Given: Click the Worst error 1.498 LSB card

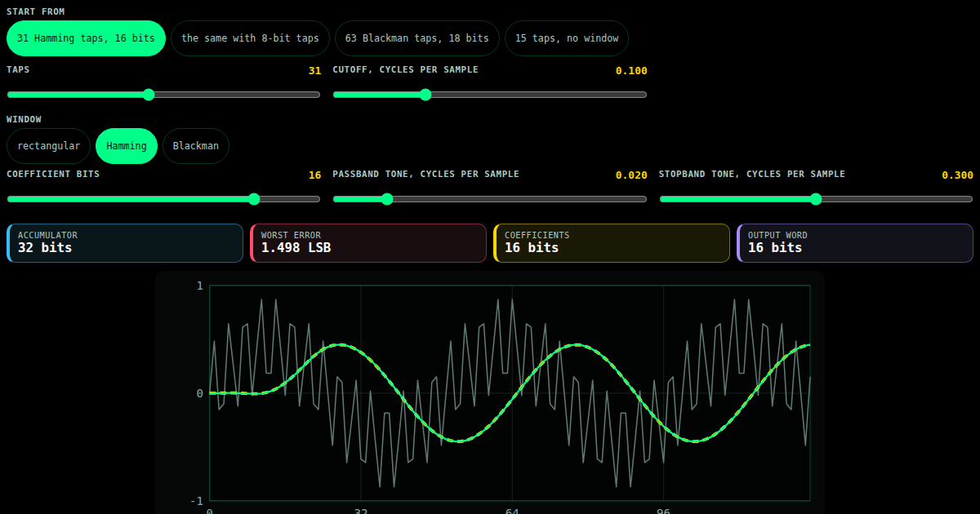Looking at the screenshot, I should (x=368, y=243).
